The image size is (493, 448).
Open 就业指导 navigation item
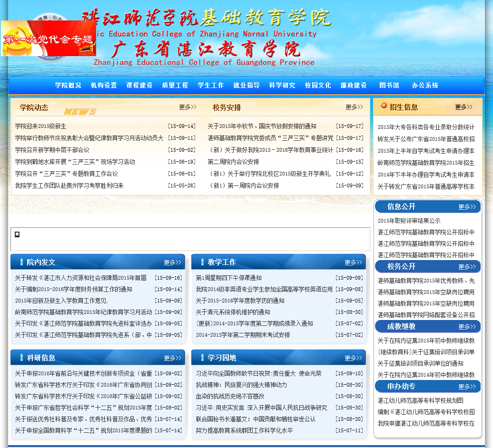pos(246,85)
